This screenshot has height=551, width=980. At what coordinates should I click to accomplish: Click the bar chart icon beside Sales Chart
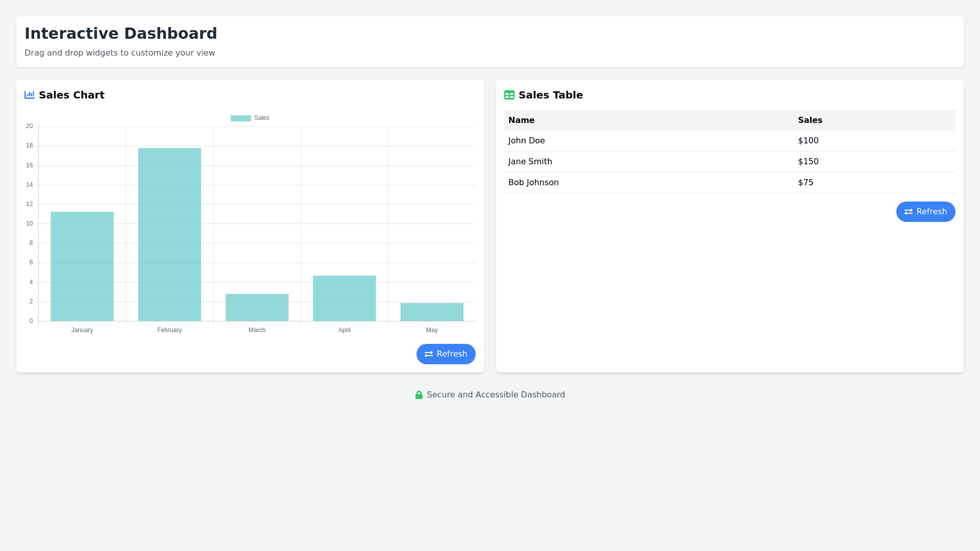(30, 95)
